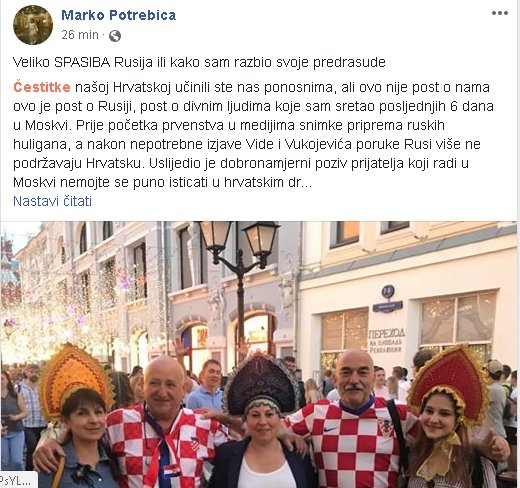Expand post with "Nastavi čitati"
The width and height of the screenshot is (520, 488).
tap(52, 201)
